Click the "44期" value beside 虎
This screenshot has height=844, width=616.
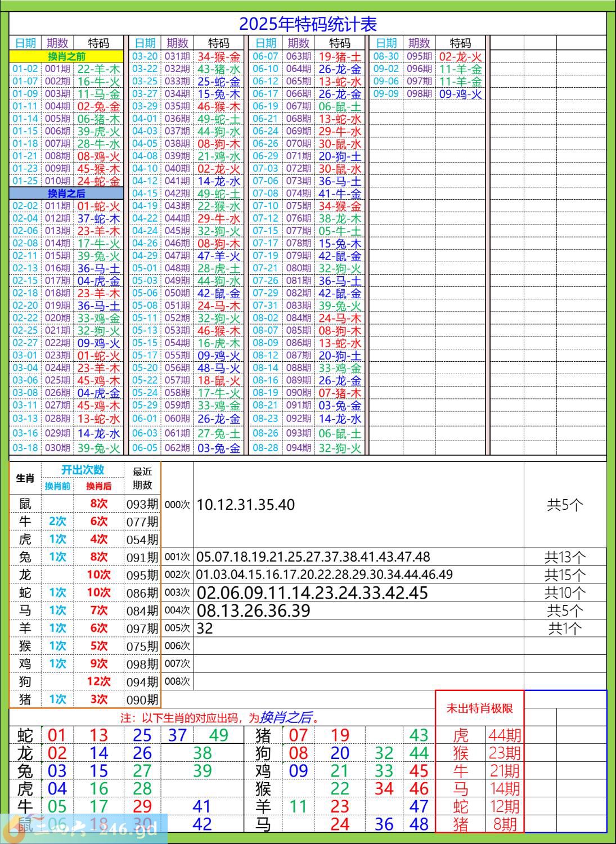tap(505, 735)
